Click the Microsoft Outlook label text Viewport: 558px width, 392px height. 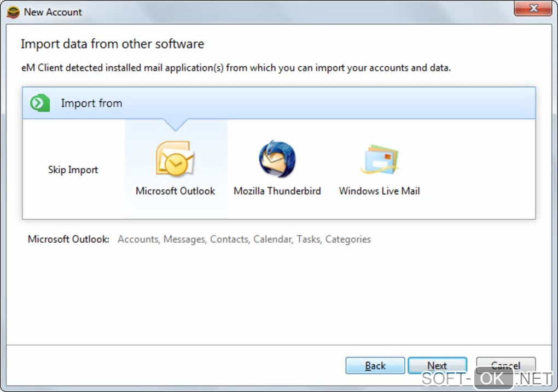pos(175,191)
